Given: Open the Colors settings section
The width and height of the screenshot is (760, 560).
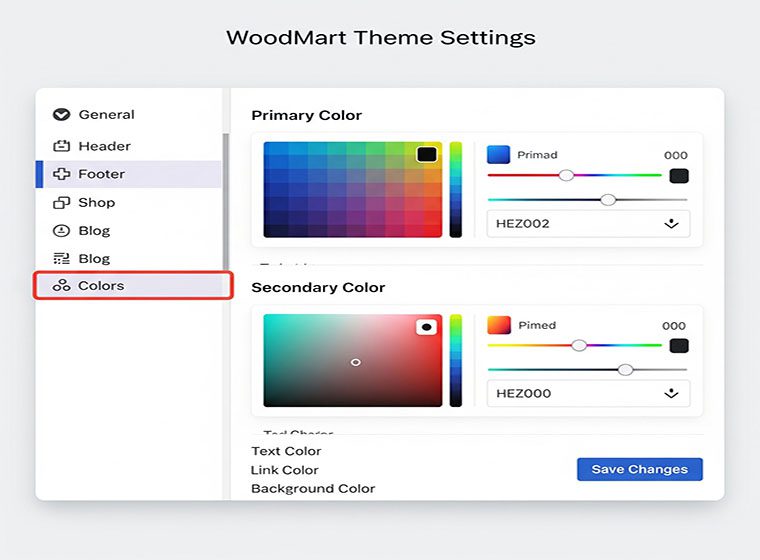Looking at the screenshot, I should coord(101,286).
